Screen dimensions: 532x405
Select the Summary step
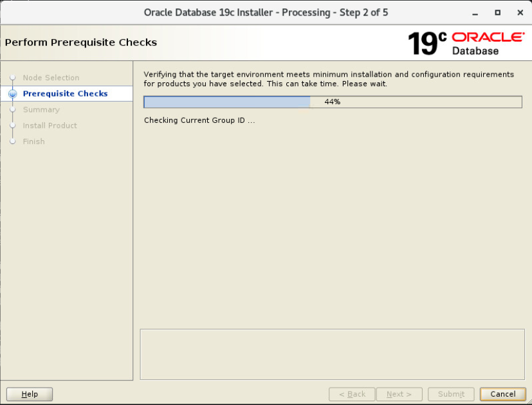click(x=41, y=109)
